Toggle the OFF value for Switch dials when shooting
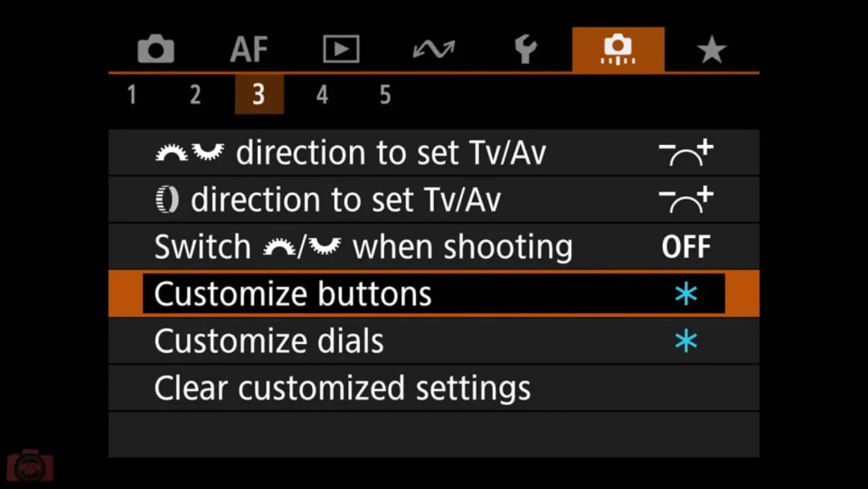868x489 pixels. 686,247
